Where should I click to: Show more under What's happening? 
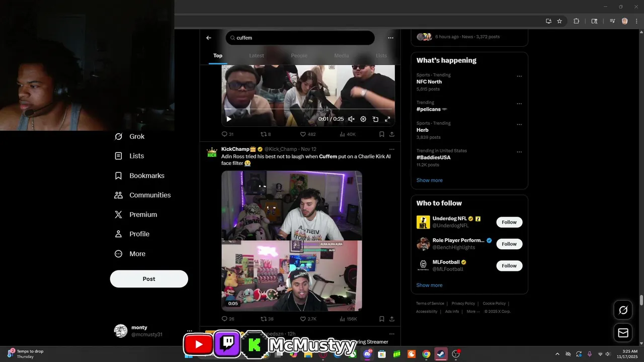coord(430,180)
